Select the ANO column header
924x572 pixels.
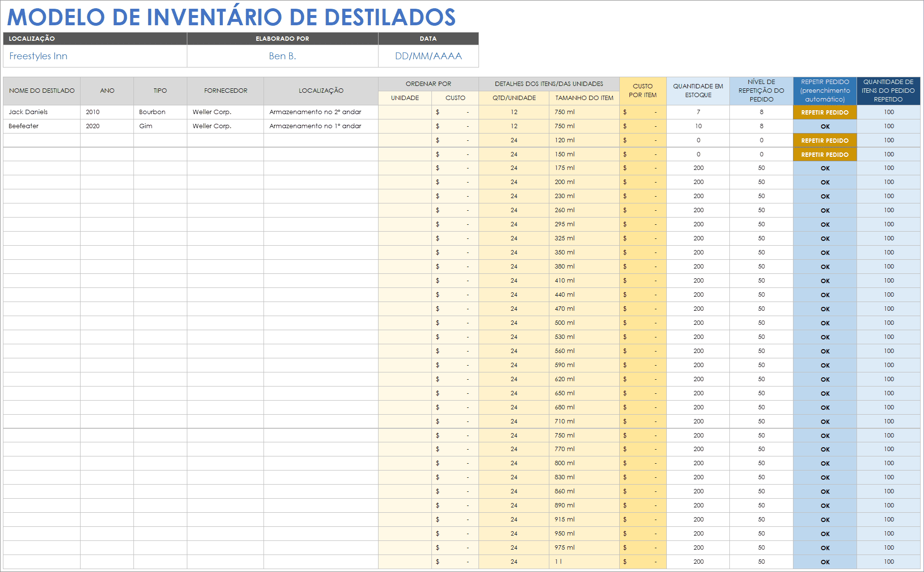(107, 91)
